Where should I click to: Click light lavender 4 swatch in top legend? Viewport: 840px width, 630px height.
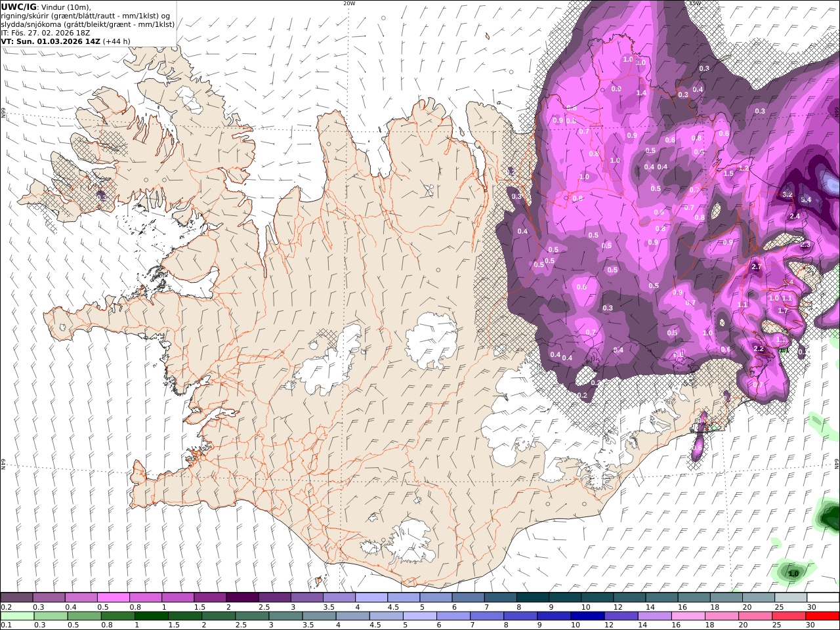pyautogui.click(x=371, y=598)
